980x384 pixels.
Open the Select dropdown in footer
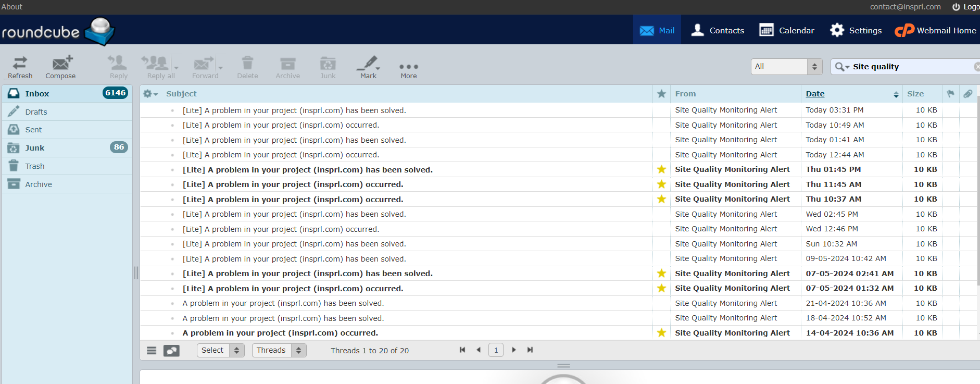click(x=220, y=350)
